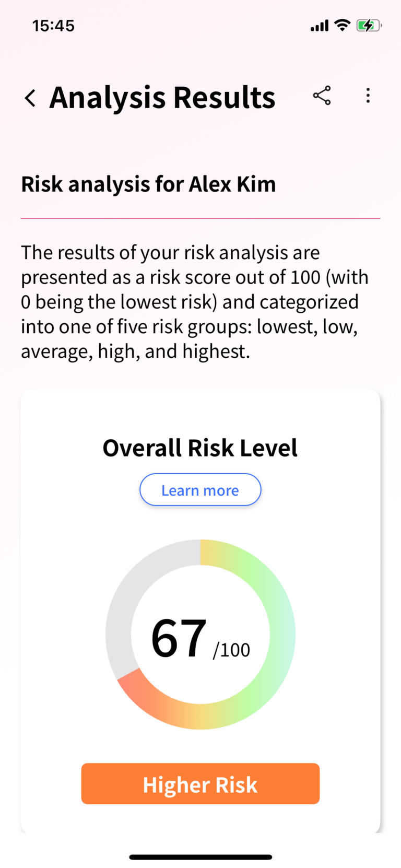This screenshot has width=401, height=868.
Task: Tap the Wi-Fi status icon
Action: (343, 25)
